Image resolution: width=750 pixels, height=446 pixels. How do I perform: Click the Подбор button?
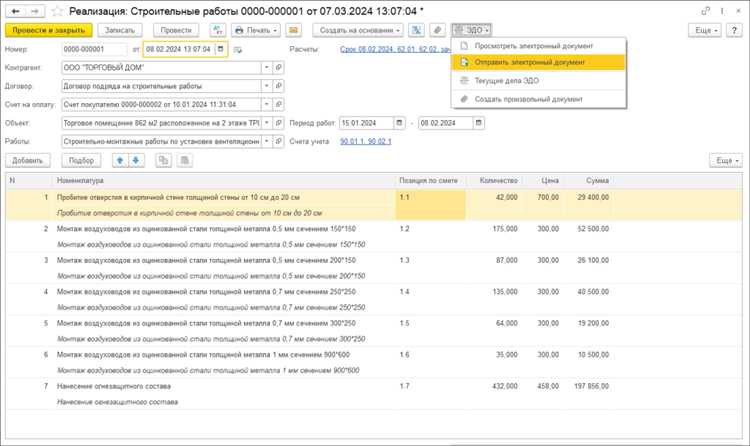81,160
